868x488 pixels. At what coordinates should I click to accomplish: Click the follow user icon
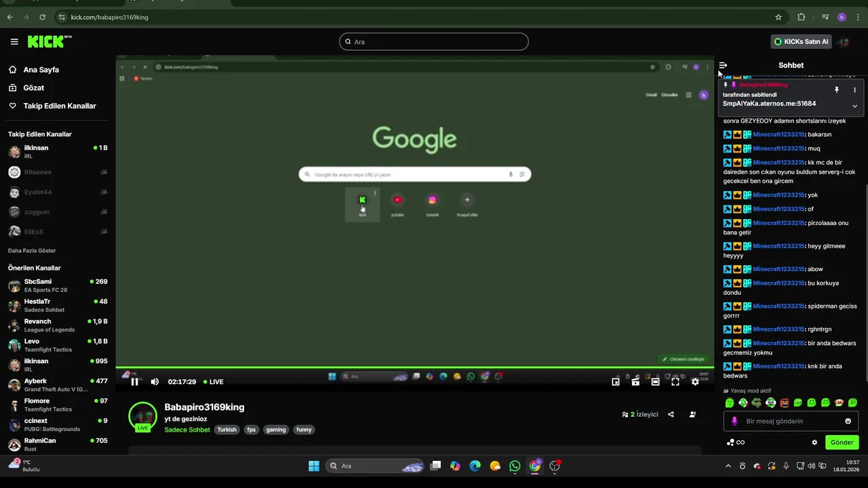coord(692,414)
